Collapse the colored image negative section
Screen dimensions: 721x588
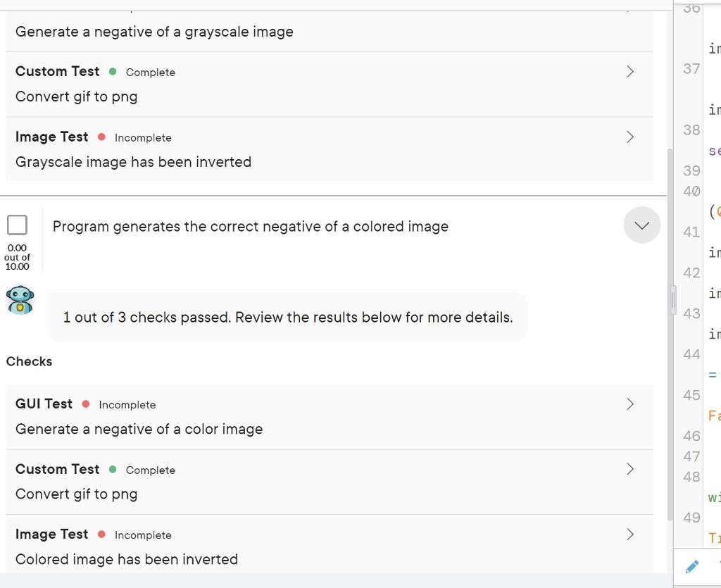click(642, 225)
